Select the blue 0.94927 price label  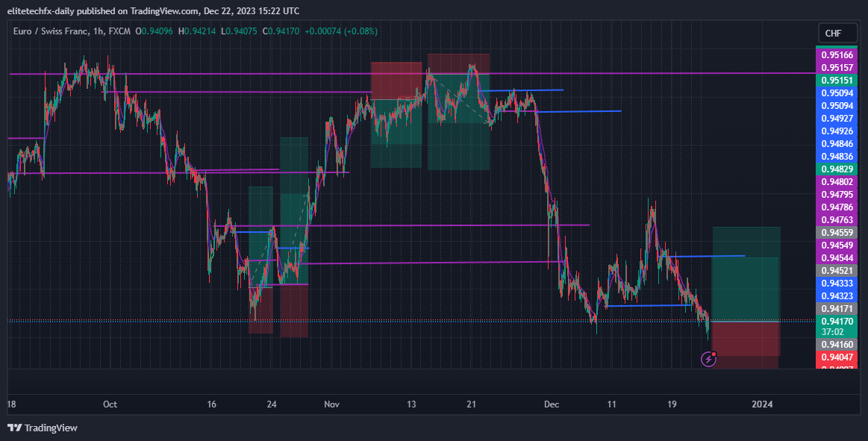pyautogui.click(x=837, y=119)
